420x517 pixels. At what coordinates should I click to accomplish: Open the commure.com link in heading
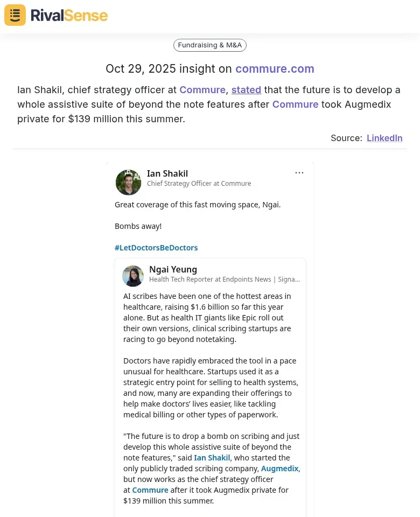(x=275, y=69)
